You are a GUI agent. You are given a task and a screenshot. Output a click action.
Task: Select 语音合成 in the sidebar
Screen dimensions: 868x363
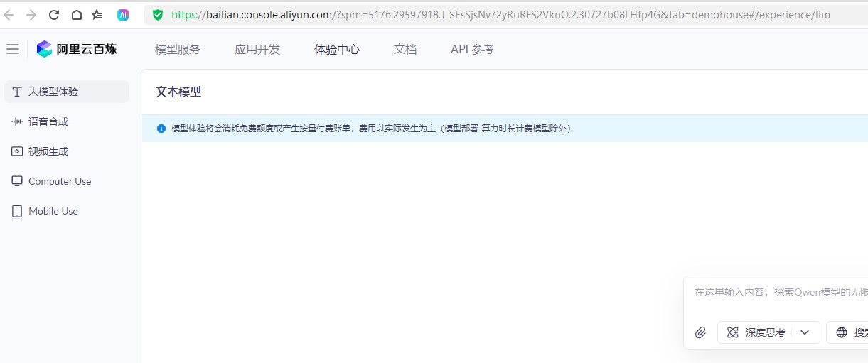tap(48, 121)
